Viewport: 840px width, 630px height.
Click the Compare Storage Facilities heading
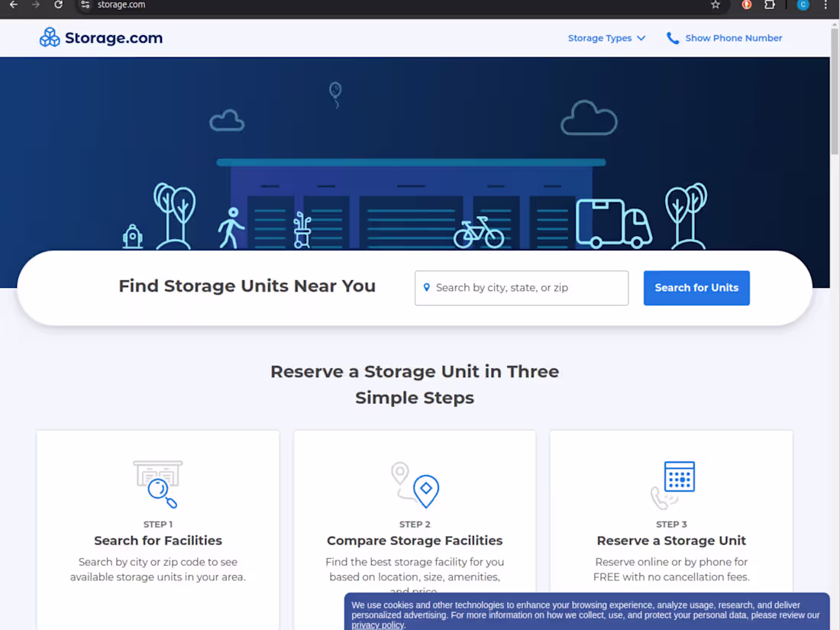tap(415, 541)
